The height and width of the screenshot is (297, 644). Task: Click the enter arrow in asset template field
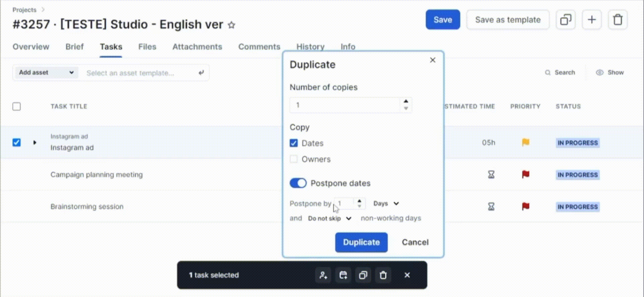[x=201, y=72]
